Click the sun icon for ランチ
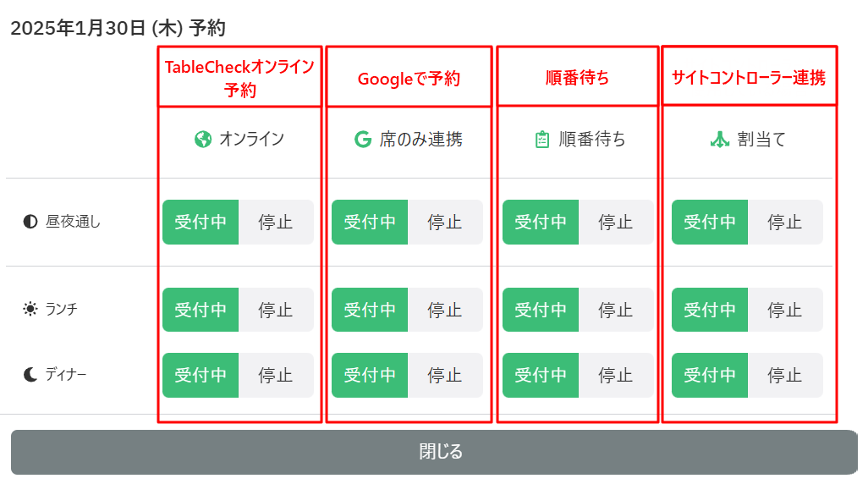The width and height of the screenshot is (868, 484). (30, 310)
